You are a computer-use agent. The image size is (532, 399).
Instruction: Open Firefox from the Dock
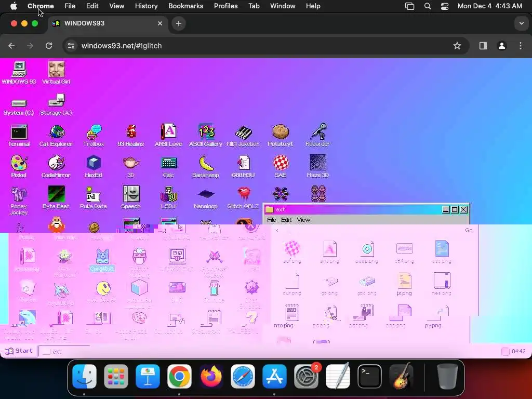[211, 376]
